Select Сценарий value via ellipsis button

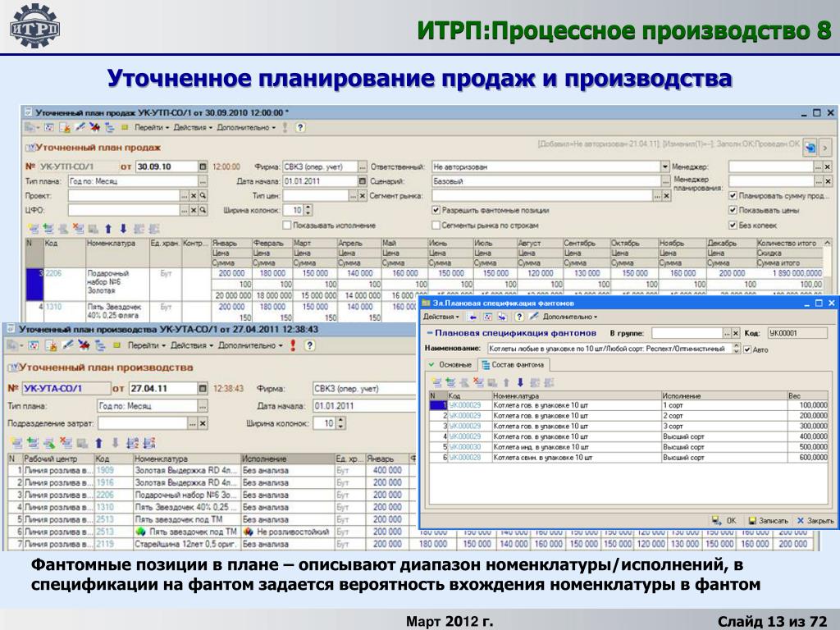click(665, 181)
